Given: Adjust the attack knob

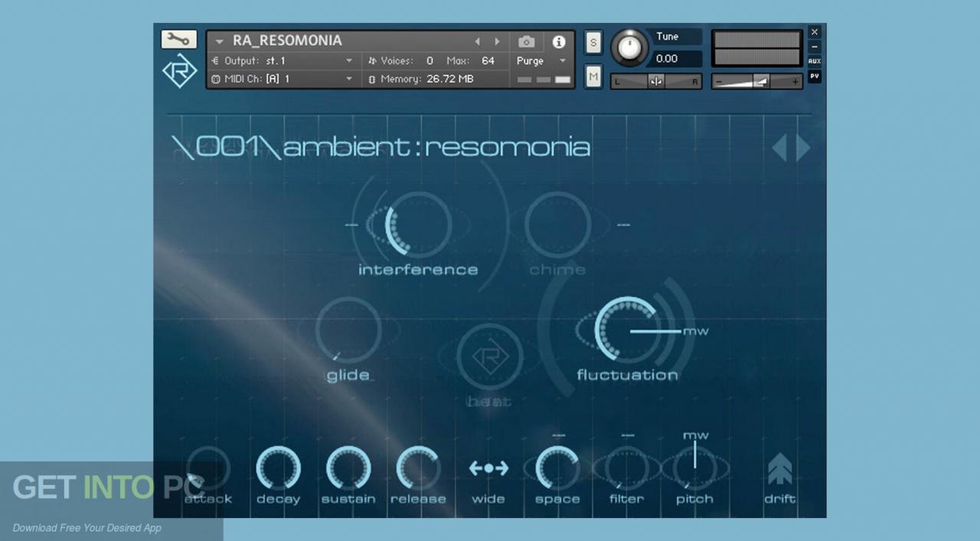Looking at the screenshot, I should [x=207, y=468].
